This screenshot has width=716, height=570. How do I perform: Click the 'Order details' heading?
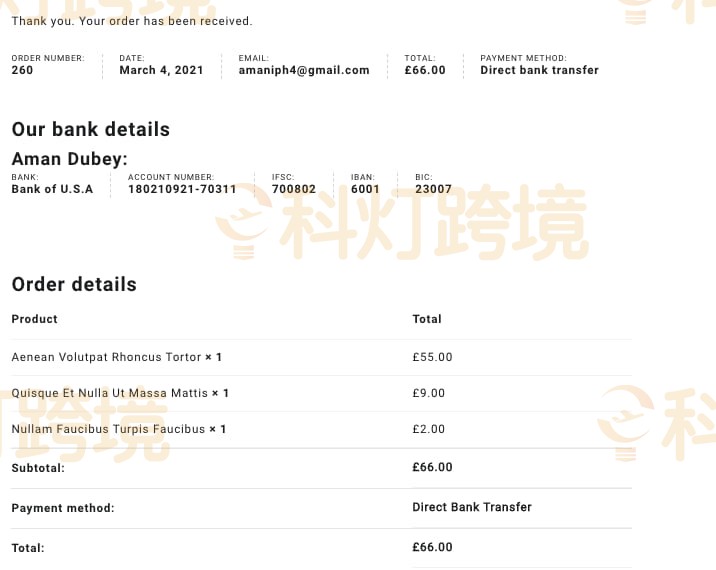click(x=74, y=285)
